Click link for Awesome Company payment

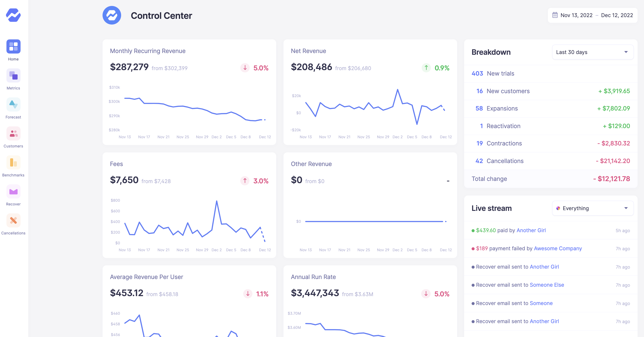tap(558, 248)
